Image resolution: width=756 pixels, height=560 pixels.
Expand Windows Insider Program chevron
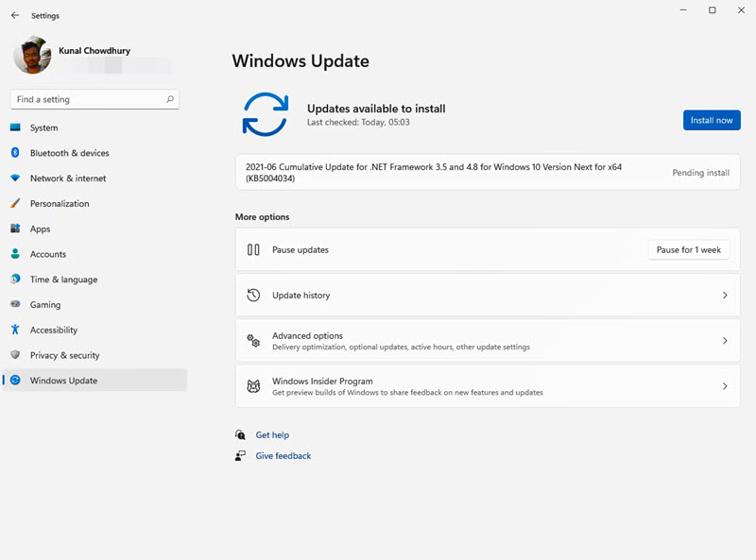725,386
